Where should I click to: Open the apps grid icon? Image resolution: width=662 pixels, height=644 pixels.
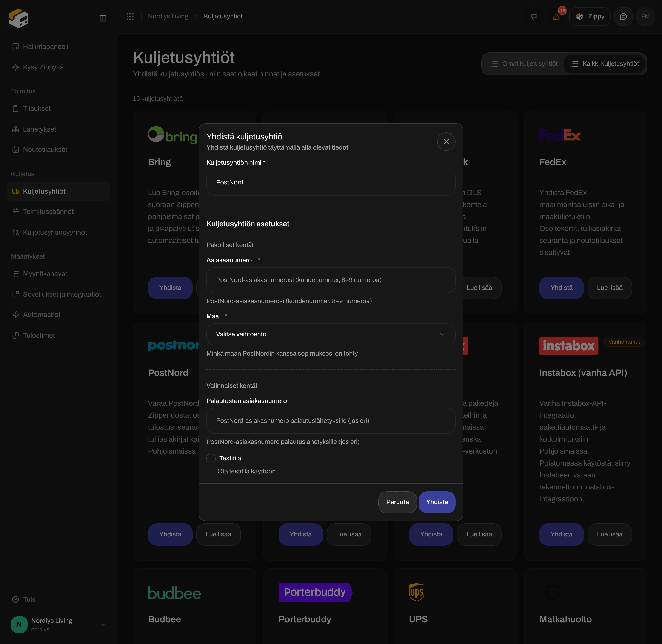pyautogui.click(x=130, y=16)
